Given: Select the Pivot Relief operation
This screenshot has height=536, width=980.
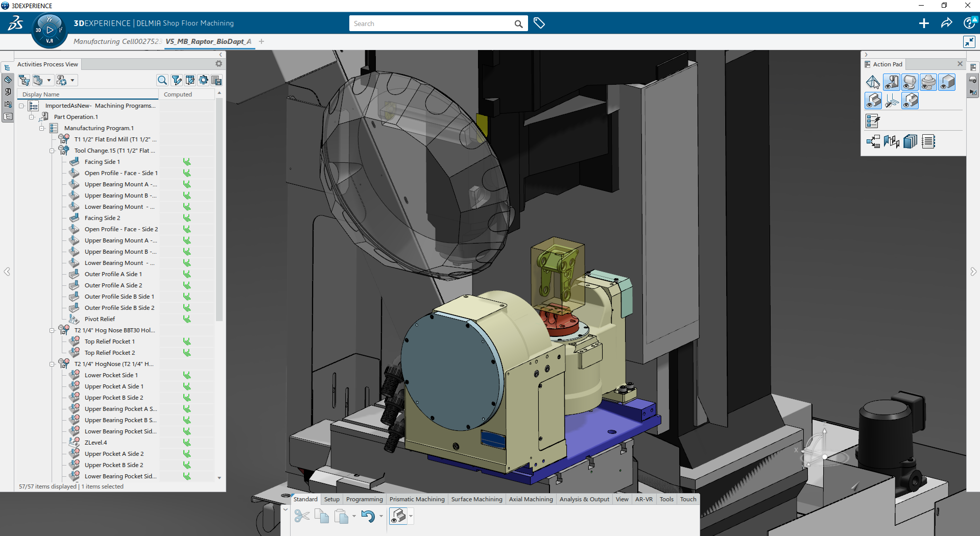Looking at the screenshot, I should coord(100,319).
